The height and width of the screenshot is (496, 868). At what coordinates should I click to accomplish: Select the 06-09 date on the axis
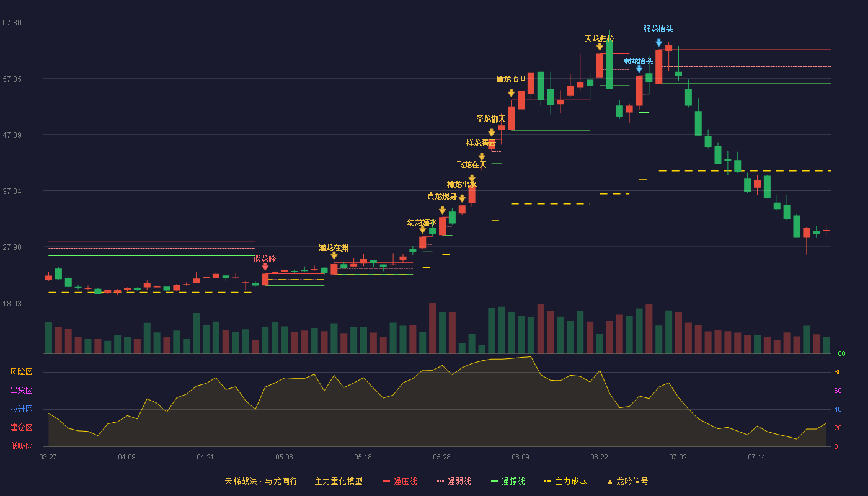click(x=521, y=457)
